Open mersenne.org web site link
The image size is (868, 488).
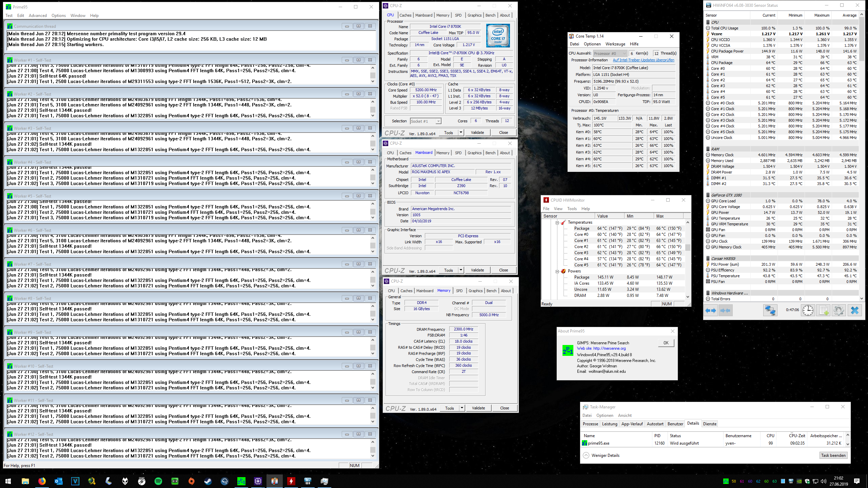[x=609, y=348]
